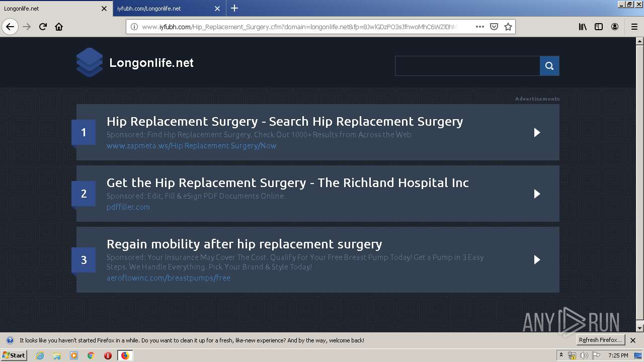Open Regain mobility after hip replacement surgery
This screenshot has width=644, height=362.
click(x=245, y=244)
